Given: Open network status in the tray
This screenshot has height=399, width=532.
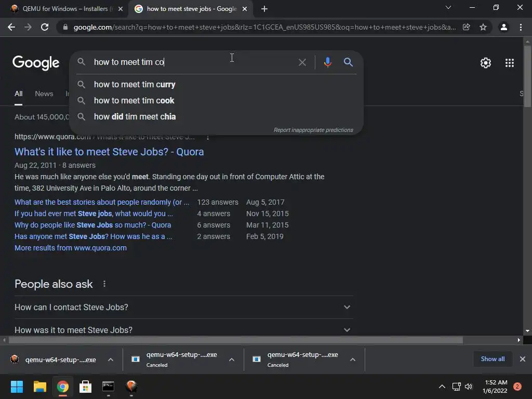Looking at the screenshot, I should (x=456, y=387).
